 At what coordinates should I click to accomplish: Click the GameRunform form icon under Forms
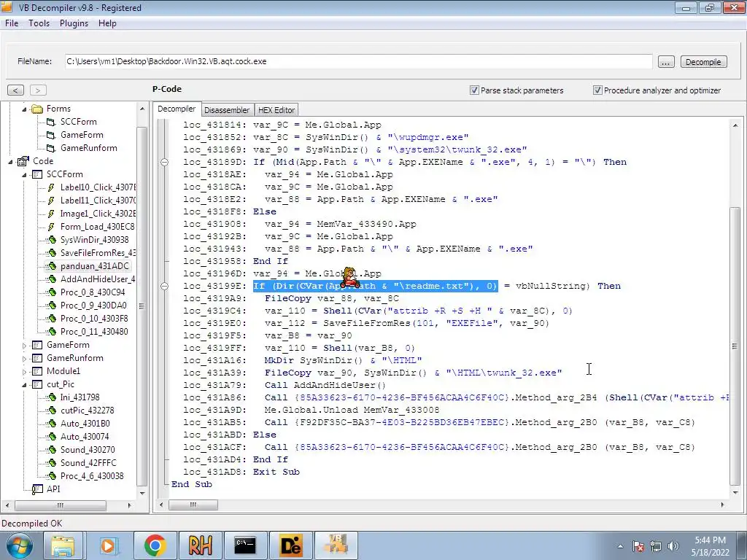pyautogui.click(x=50, y=148)
